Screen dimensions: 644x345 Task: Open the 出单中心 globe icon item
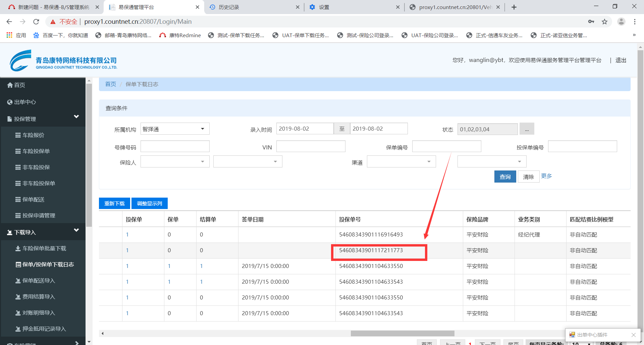point(10,102)
